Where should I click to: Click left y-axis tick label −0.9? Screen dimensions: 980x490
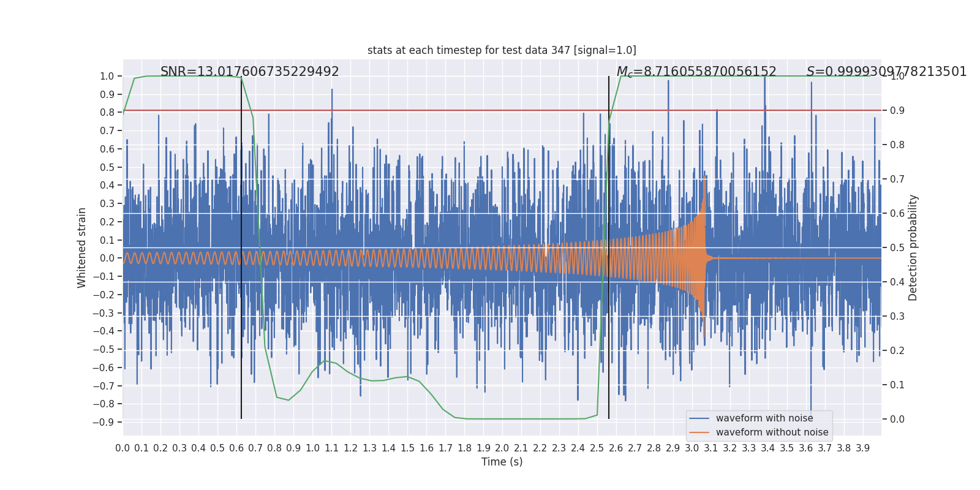pos(103,422)
